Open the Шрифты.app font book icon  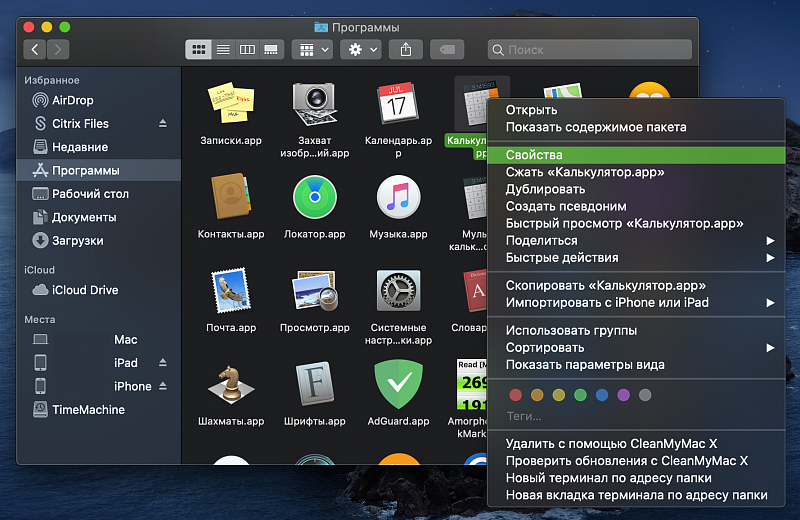coord(314,384)
